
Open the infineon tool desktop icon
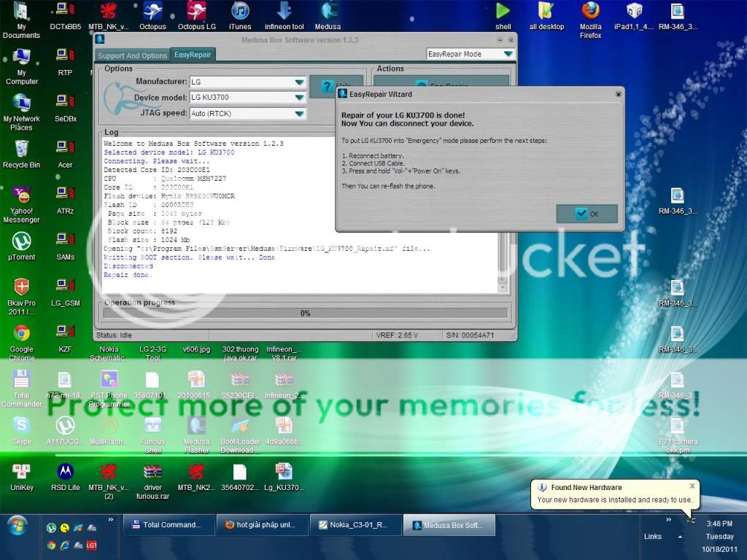(284, 16)
